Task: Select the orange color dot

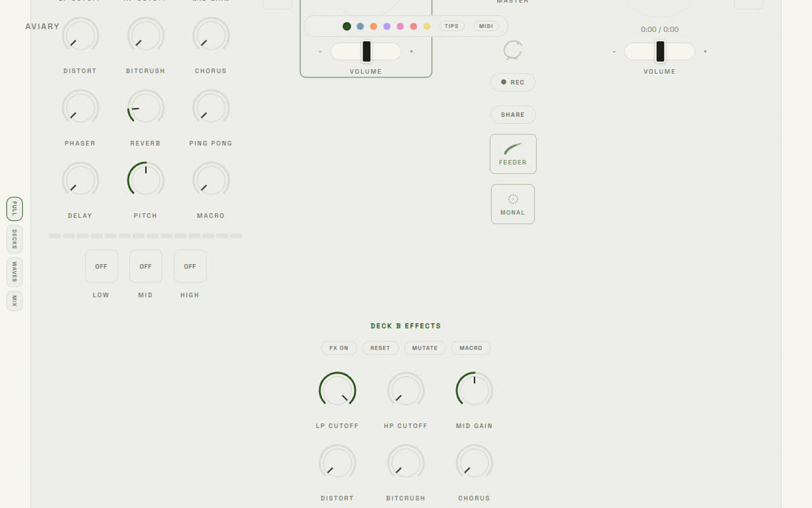Action: point(374,26)
